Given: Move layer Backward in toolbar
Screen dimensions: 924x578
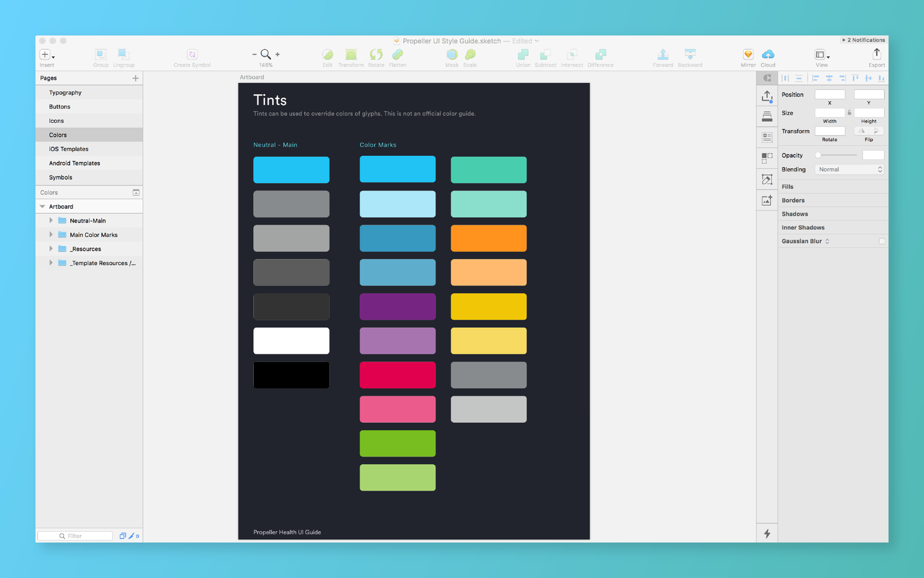Looking at the screenshot, I should 690,54.
